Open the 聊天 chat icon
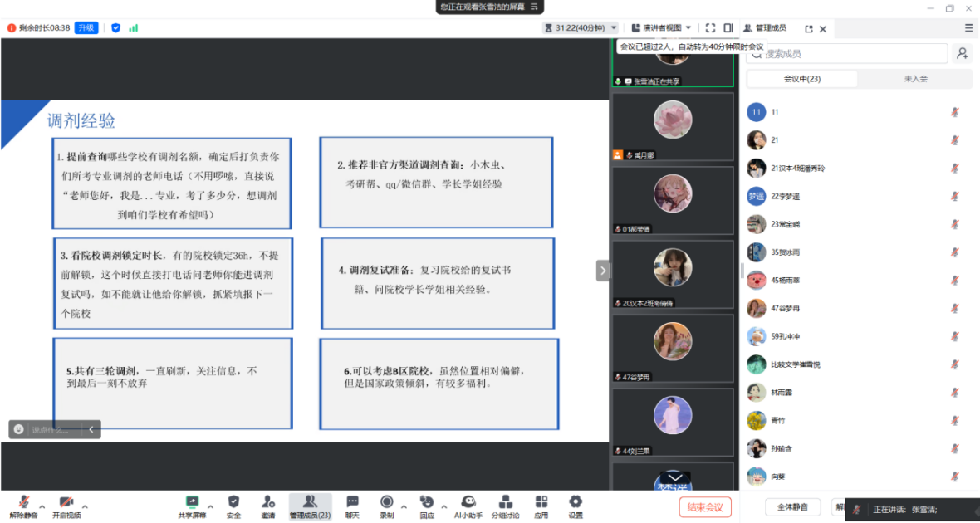 click(x=352, y=502)
